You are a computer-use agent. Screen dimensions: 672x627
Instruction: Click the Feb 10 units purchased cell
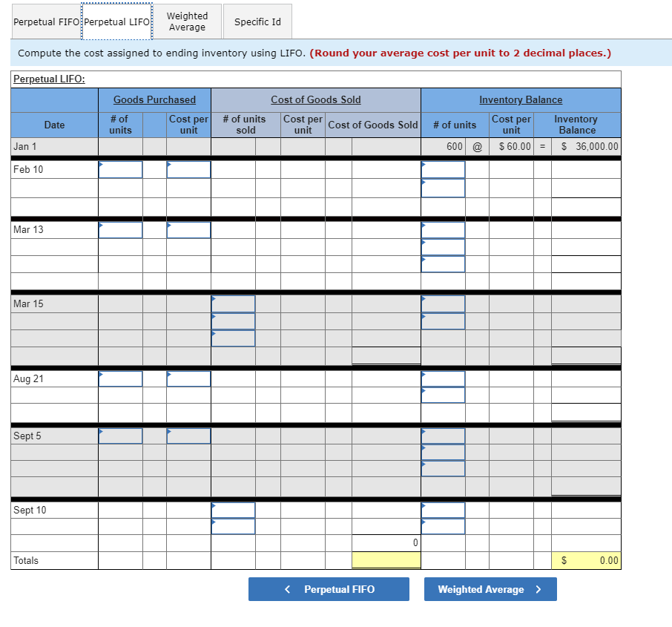(x=121, y=169)
